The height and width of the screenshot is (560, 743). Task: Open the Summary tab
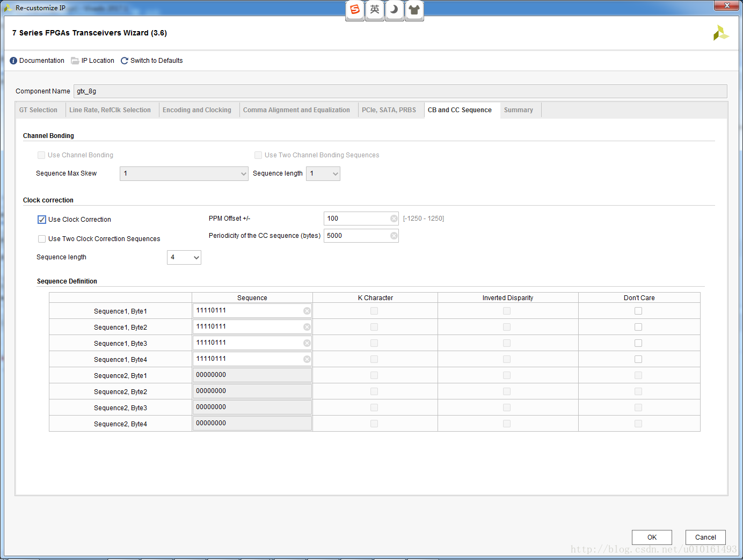pos(519,110)
